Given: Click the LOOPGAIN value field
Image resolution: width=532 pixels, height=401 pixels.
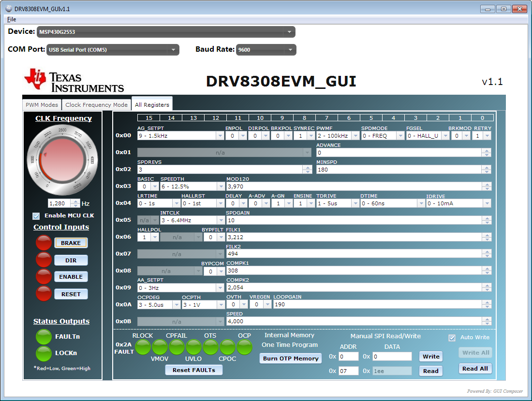Looking at the screenshot, I should pyautogui.click(x=378, y=304).
